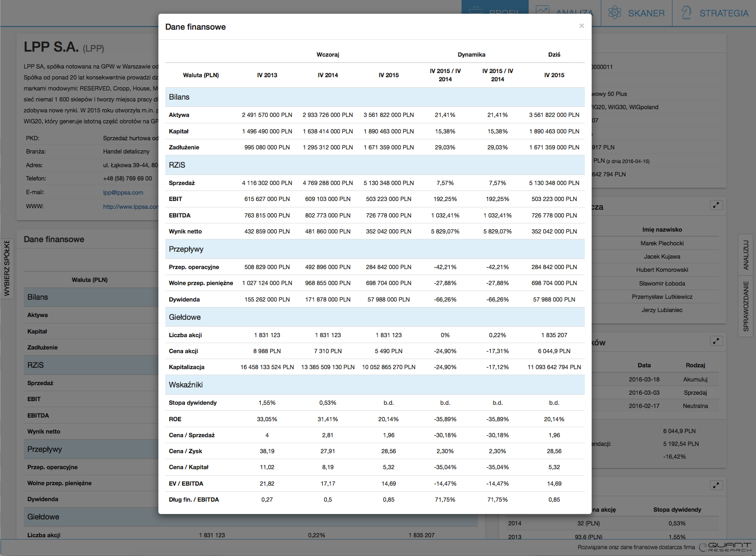
Task: Click the Waluta (PLN) header in modal
Action: (201, 75)
